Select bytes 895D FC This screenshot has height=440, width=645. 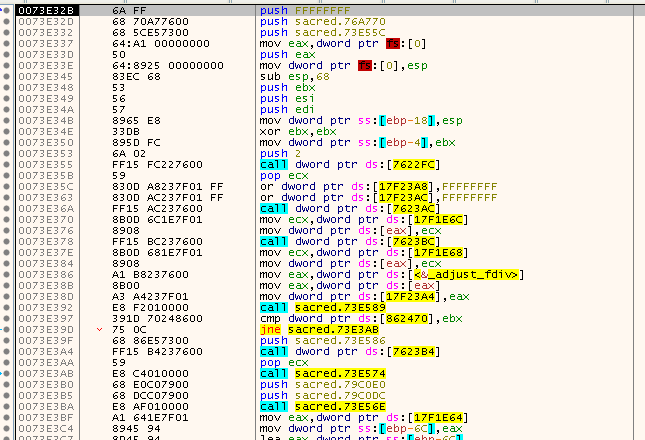point(136,142)
